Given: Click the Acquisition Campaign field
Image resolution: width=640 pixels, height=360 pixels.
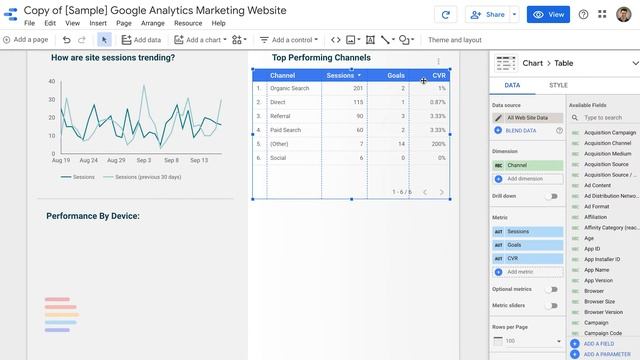Looking at the screenshot, I should pos(609,133).
